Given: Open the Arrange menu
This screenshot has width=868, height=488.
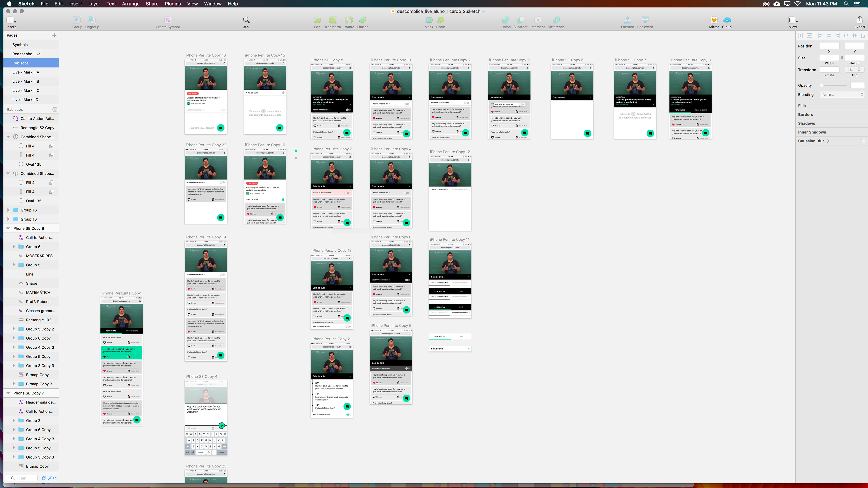Looking at the screenshot, I should (130, 4).
